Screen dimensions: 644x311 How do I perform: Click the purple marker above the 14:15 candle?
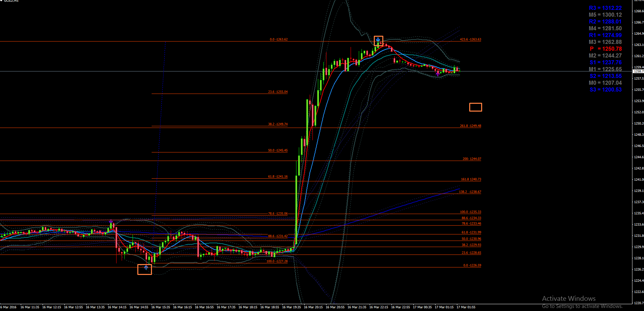(x=111, y=222)
